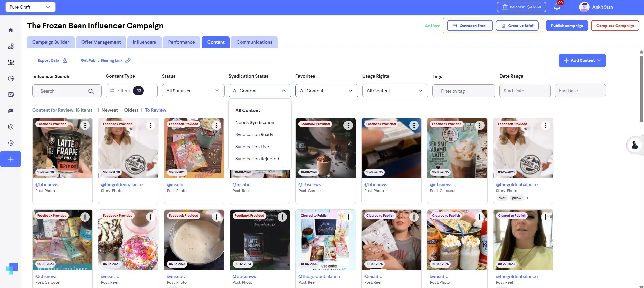Click Complete Campaign button
Viewport: 644px width, 288px height.
(615, 26)
